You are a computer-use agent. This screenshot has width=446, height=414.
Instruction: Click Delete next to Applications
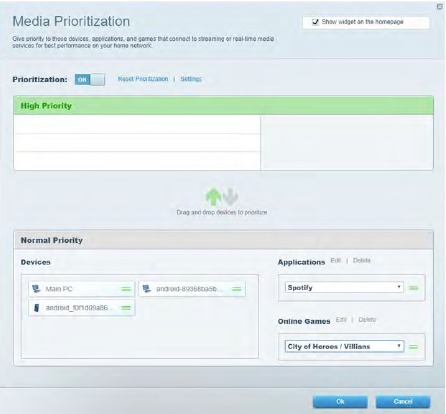point(362,260)
